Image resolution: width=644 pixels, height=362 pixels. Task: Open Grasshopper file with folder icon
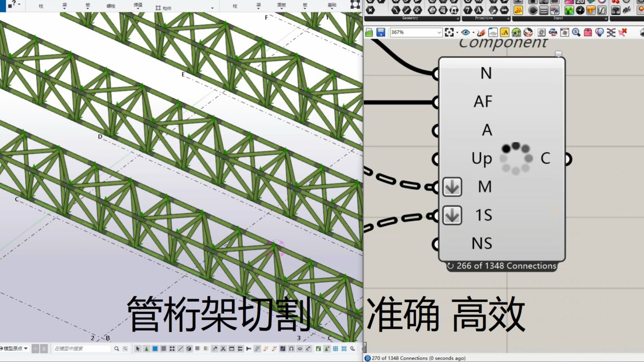369,32
